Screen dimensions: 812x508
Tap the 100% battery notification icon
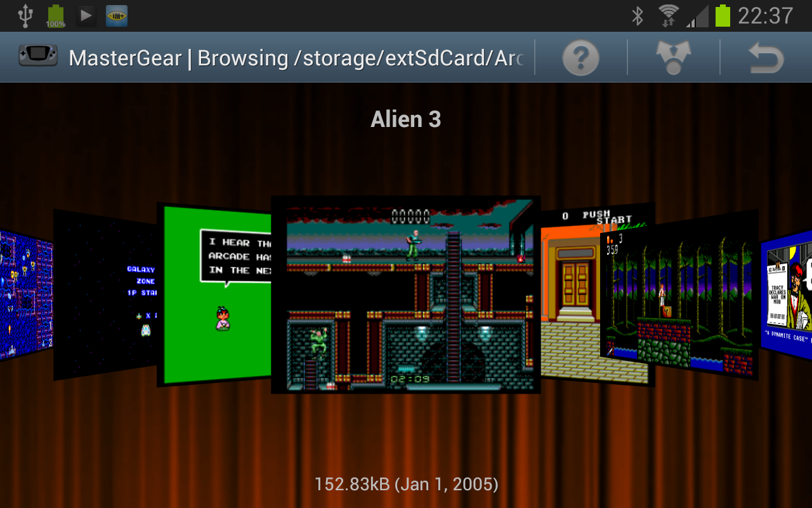[x=56, y=17]
